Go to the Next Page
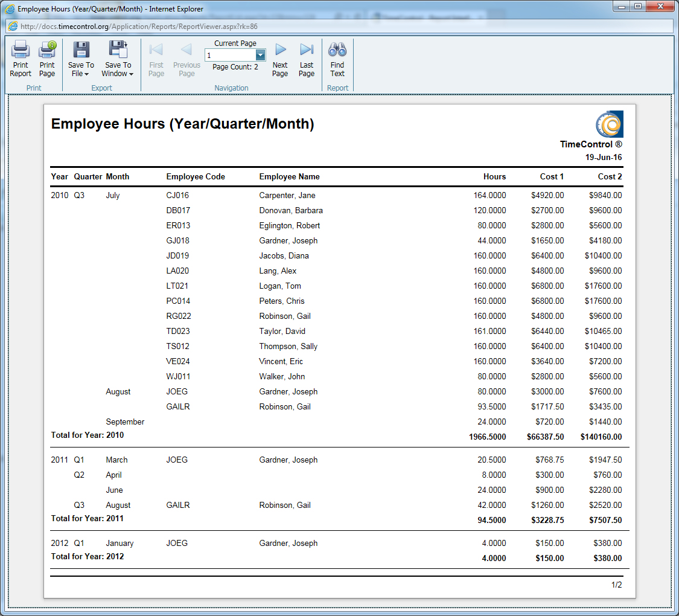Screen dimensions: 679x616 (x=280, y=59)
